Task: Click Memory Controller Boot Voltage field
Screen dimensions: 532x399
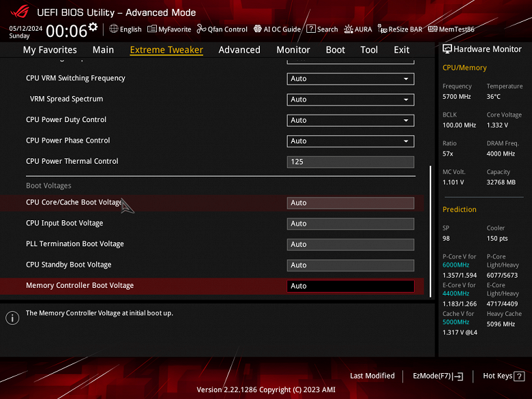Action: 351,286
